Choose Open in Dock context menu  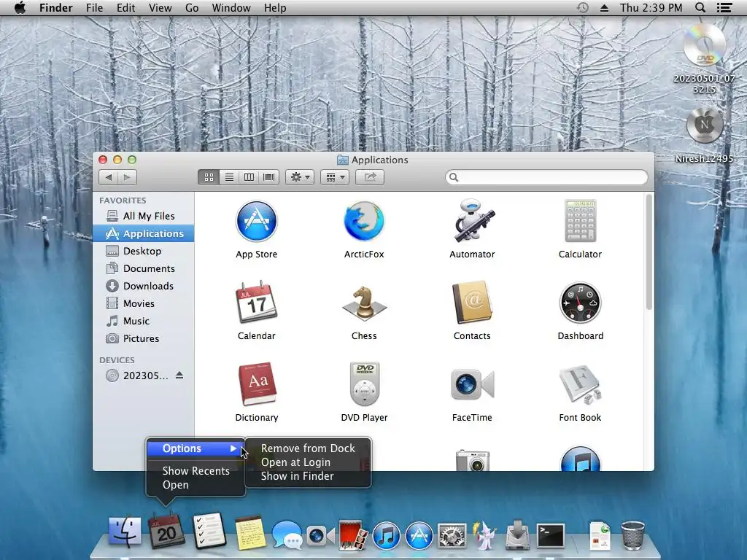pos(196,485)
